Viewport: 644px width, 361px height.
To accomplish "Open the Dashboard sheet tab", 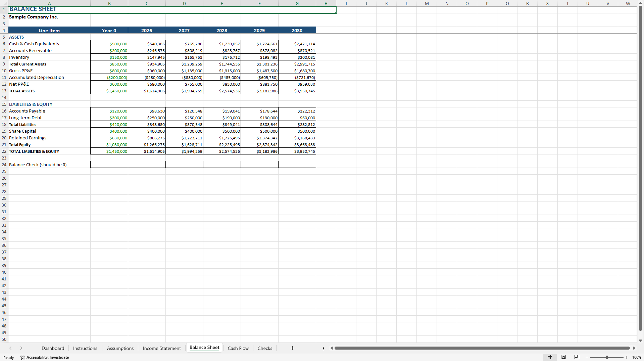I will (x=53, y=348).
